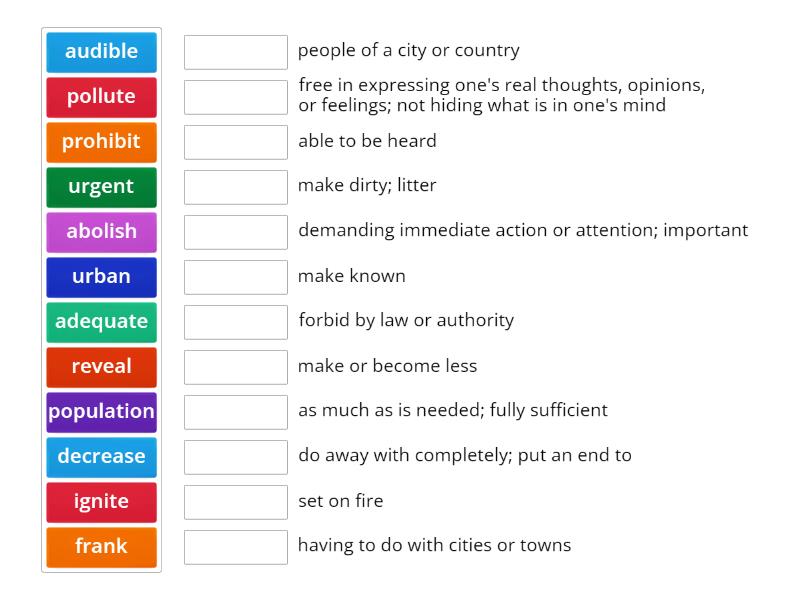Screen dimensions: 800x600
Task: Click the blue "urban" word tile
Action: coord(101,277)
